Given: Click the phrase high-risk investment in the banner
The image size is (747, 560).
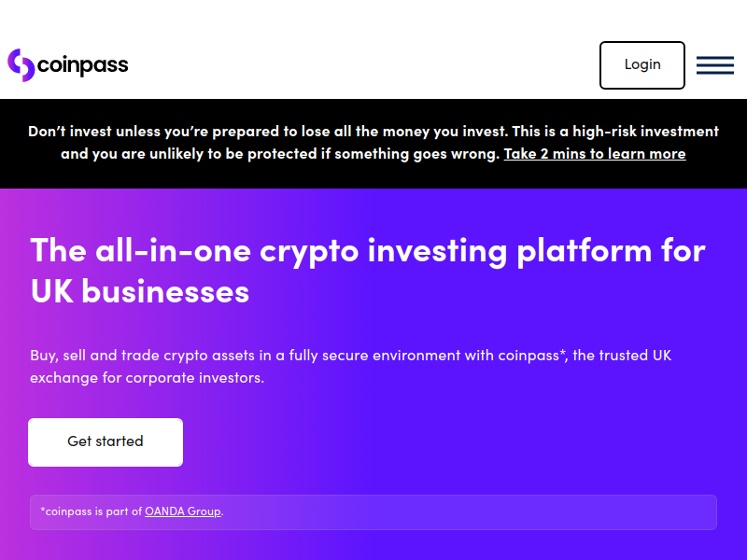Looking at the screenshot, I should click(645, 132).
